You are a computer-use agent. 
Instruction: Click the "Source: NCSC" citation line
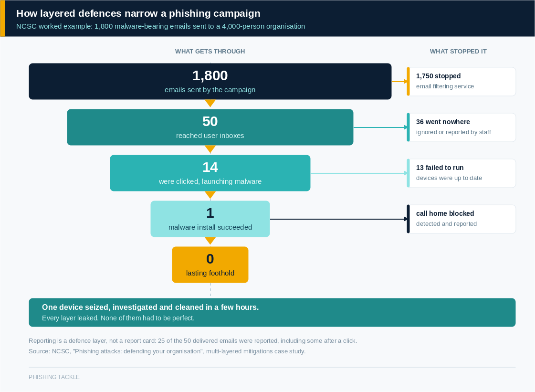click(x=167, y=351)
